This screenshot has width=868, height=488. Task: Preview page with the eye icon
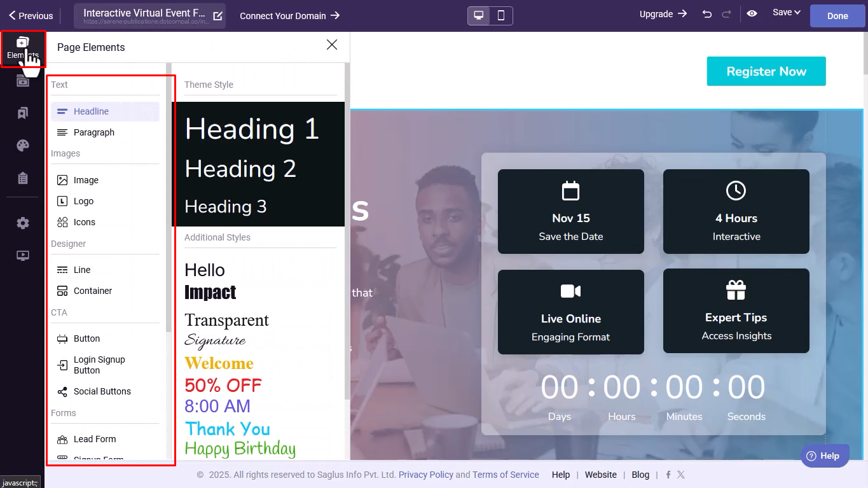(x=752, y=13)
